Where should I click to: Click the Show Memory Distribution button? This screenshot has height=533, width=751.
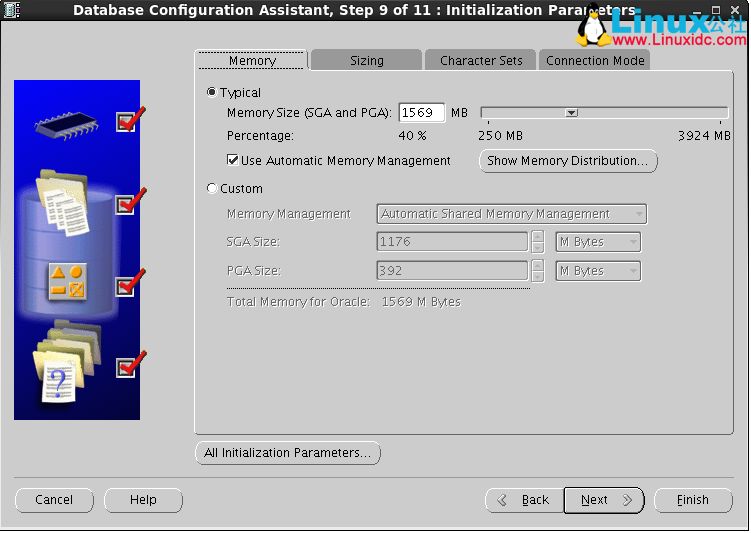pyautogui.click(x=568, y=161)
